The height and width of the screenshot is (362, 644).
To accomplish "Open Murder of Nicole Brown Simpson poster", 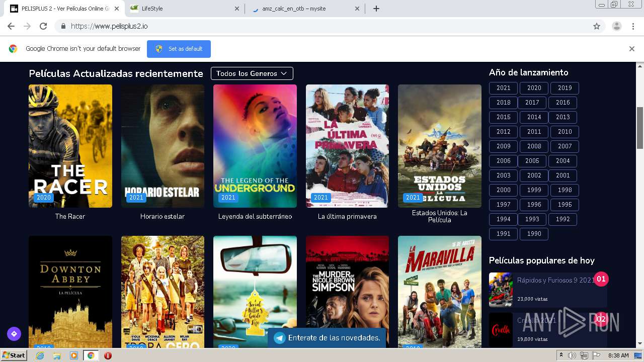I will coord(347,292).
